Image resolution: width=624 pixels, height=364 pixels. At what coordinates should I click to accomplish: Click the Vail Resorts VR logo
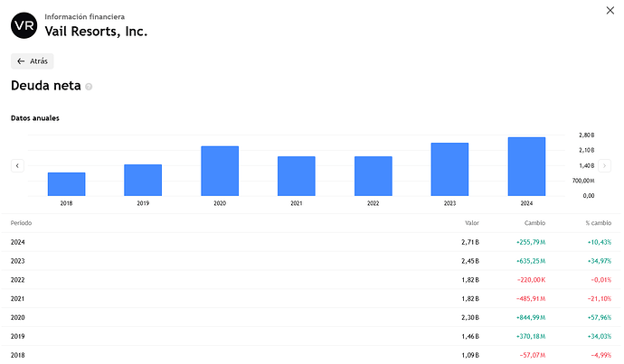(24, 25)
